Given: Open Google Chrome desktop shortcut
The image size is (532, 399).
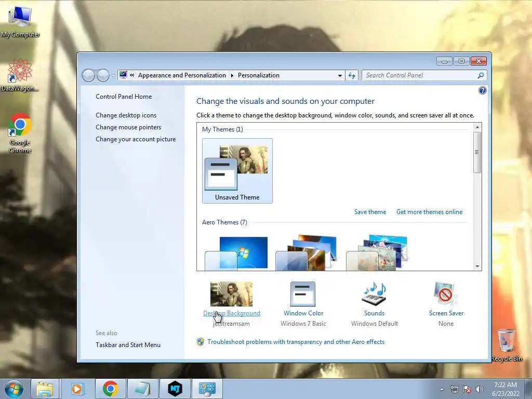Looking at the screenshot, I should pos(20,132).
